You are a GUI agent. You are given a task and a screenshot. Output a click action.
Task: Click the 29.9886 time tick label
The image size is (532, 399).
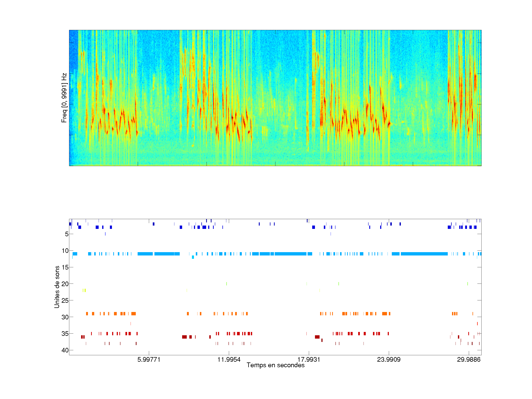tap(468, 359)
